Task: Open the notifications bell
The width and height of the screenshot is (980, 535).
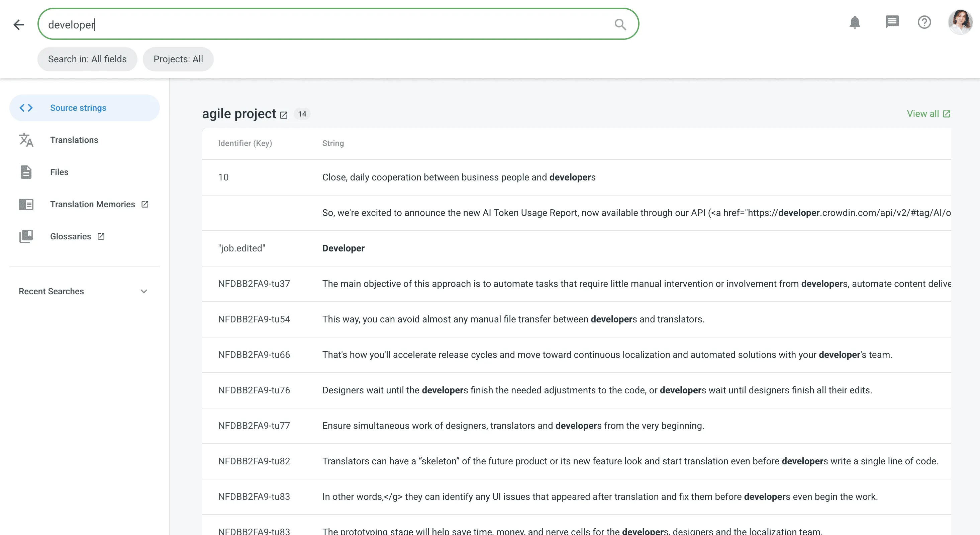Action: tap(855, 22)
